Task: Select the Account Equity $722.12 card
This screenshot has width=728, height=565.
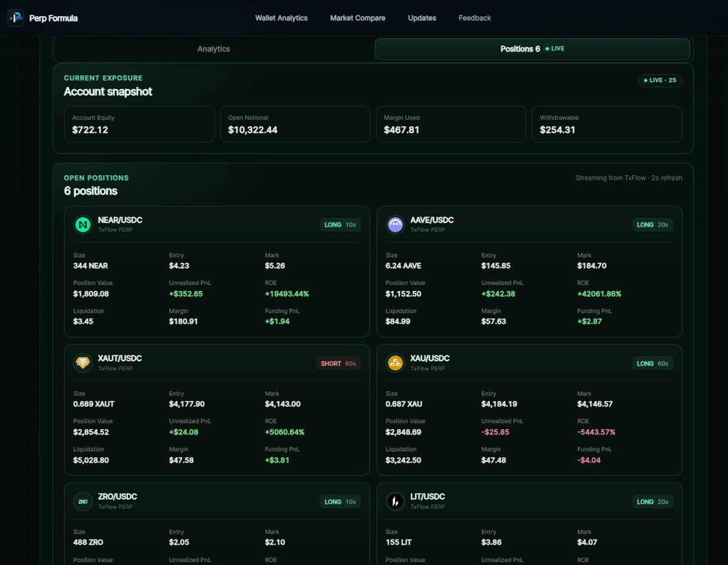Action: point(139,124)
